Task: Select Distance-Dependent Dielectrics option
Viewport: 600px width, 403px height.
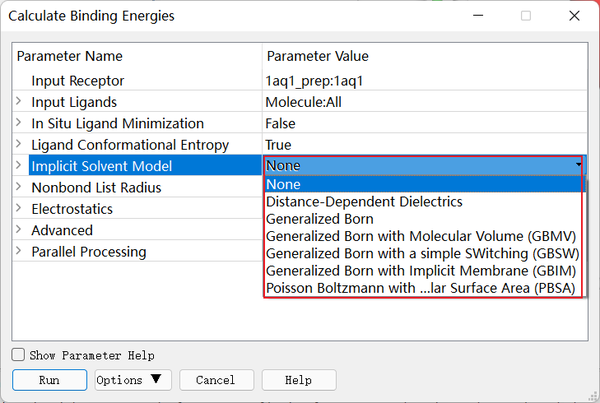Action: (x=364, y=201)
